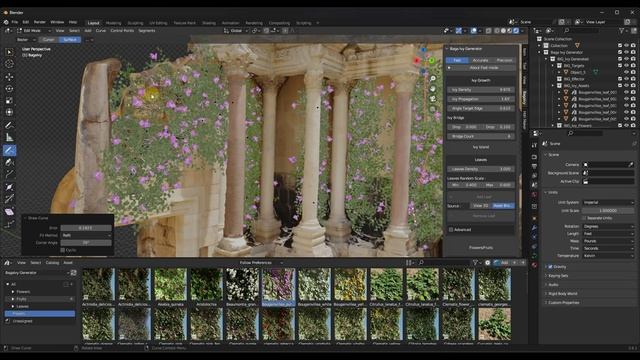Open asset browser display settings gear

[x=487, y=263]
